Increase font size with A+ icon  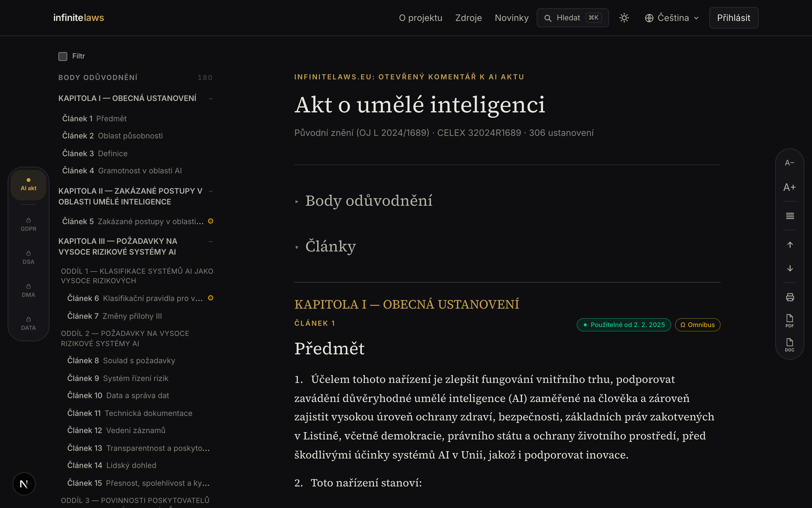click(x=789, y=187)
